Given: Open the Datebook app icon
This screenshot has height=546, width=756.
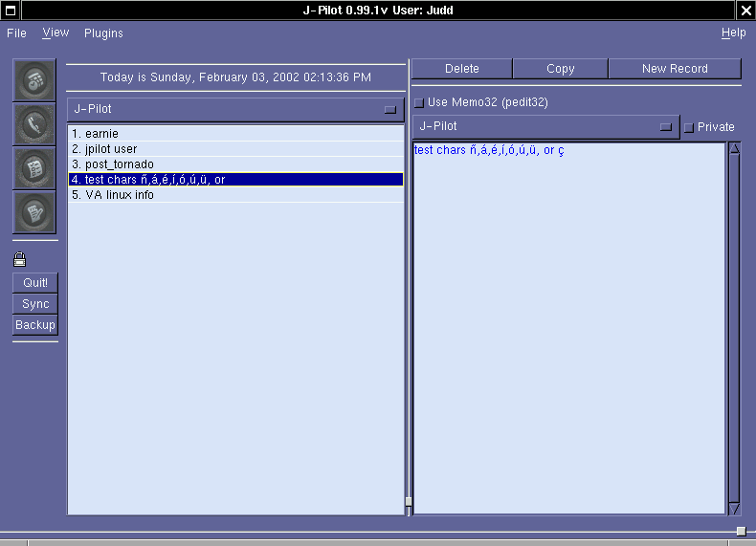Looking at the screenshot, I should (x=34, y=80).
